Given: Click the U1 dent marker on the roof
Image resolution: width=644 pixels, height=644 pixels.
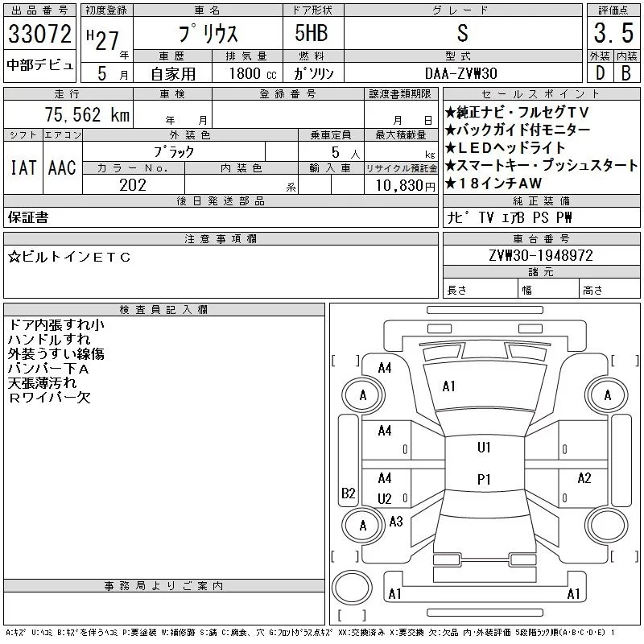Looking at the screenshot, I should [484, 448].
